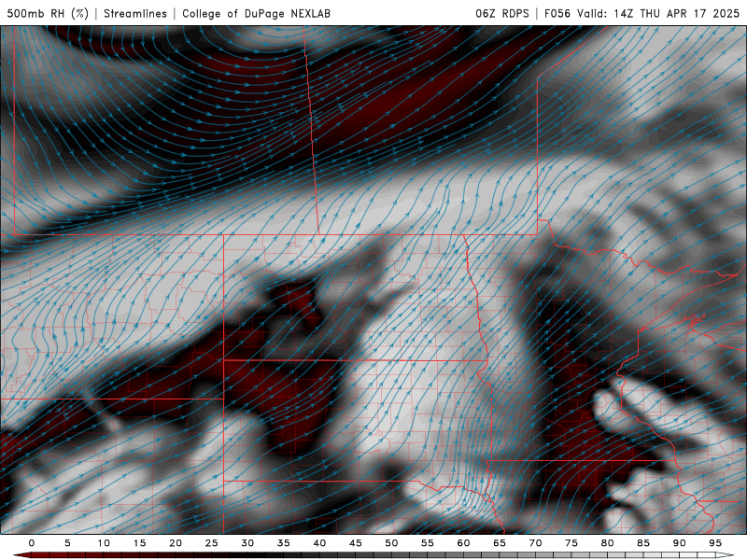
Task: Click the "Valid: 14Z THU APR 17 2025" text
Action: pos(658,13)
